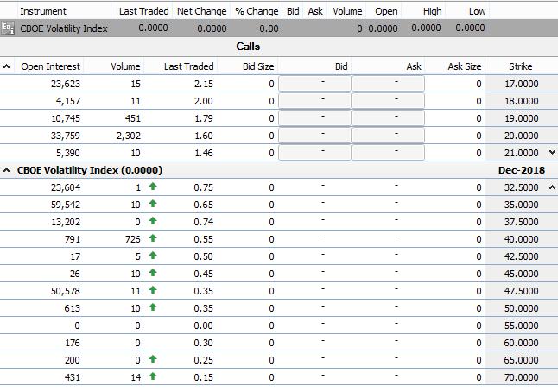
Task: Click the Low column header
Action: pyautogui.click(x=477, y=11)
